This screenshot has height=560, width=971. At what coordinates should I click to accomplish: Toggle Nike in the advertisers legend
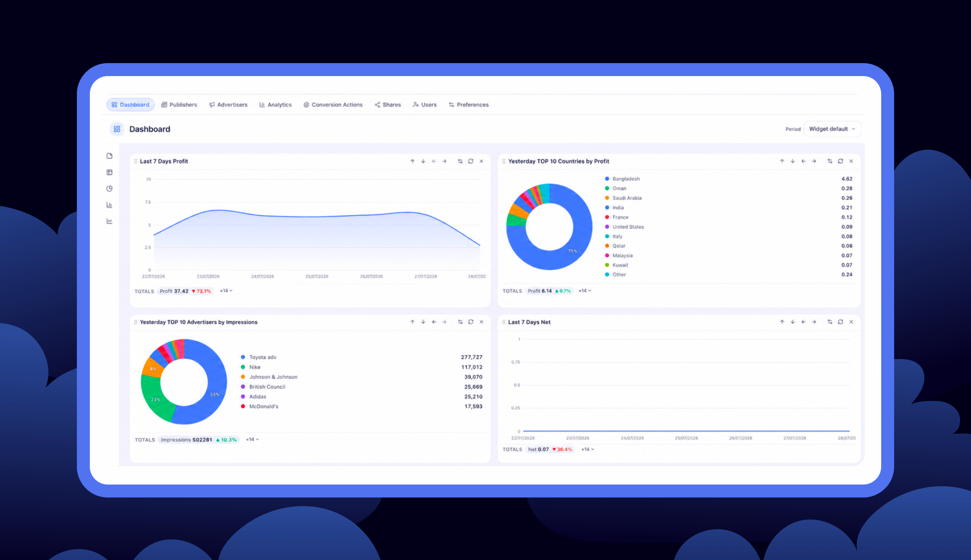(x=250, y=367)
